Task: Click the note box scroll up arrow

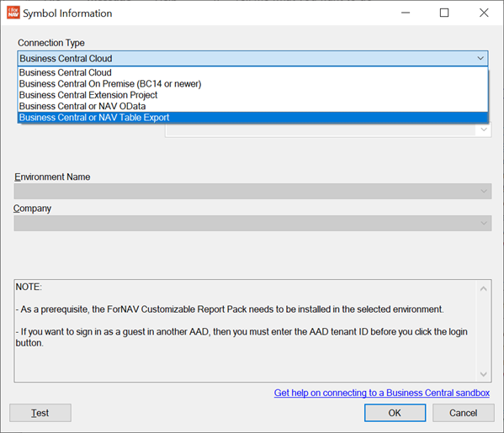Action: (483, 288)
